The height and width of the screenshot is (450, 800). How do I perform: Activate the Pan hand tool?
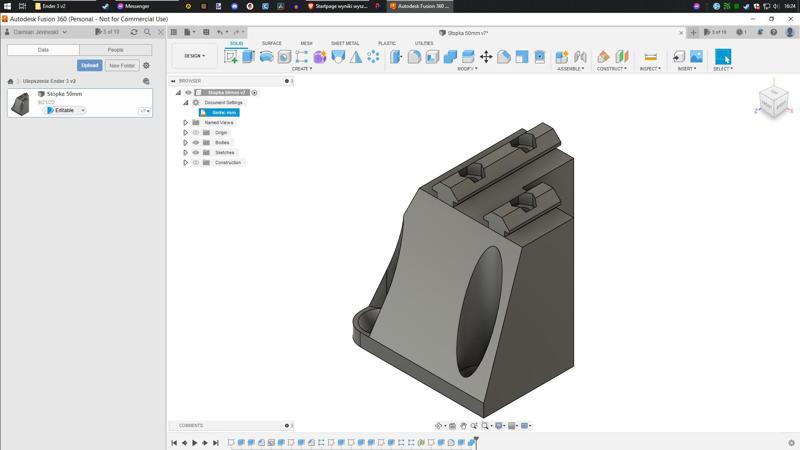click(x=463, y=426)
